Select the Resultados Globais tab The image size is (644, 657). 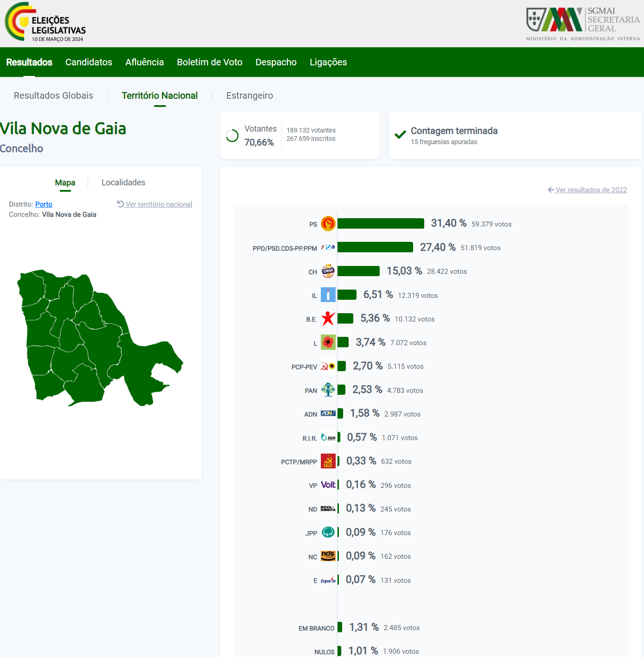pos(53,95)
